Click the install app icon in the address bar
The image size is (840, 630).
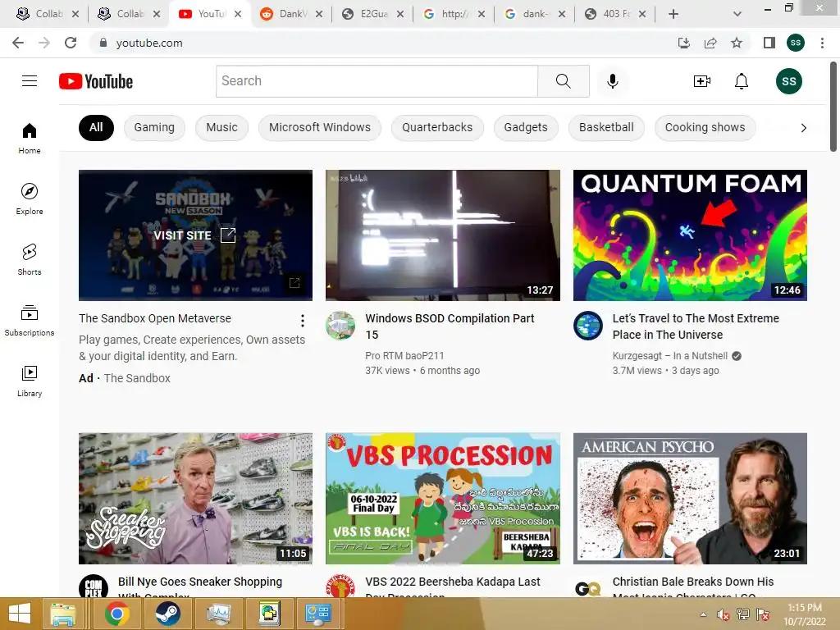click(x=683, y=43)
